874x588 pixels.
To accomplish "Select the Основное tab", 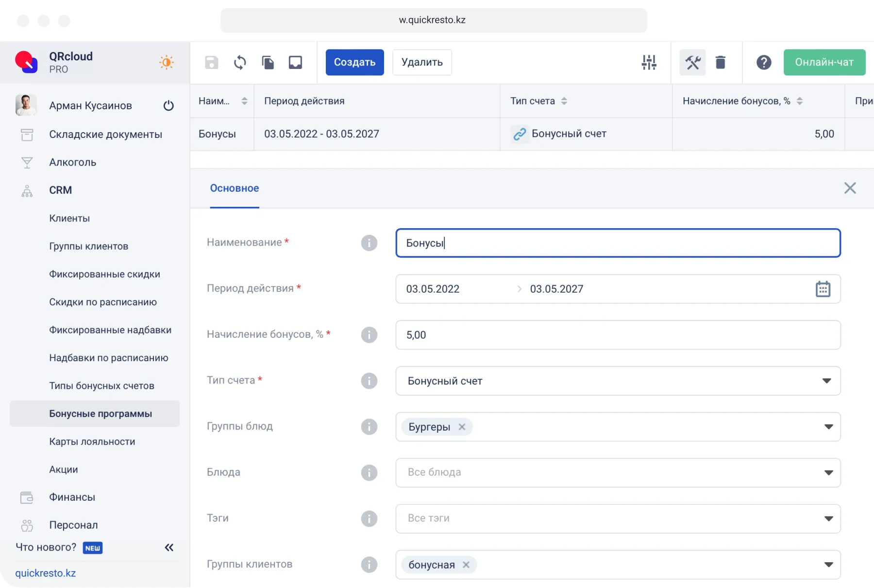I will tap(235, 188).
